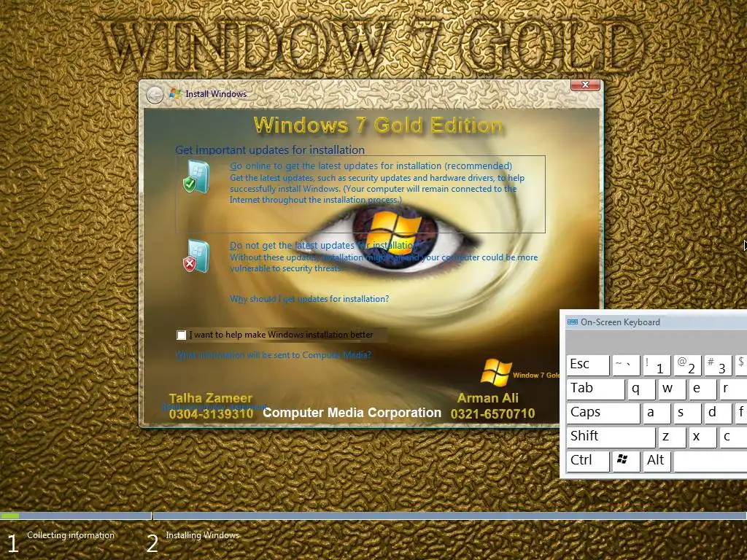Click the green shield update icon
Viewport: 747px width, 560px height.
[x=196, y=176]
